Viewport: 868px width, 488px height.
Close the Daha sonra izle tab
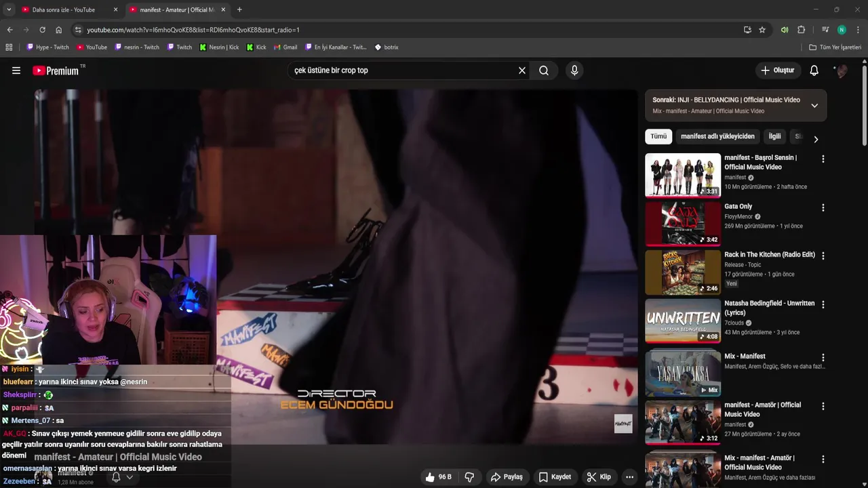coord(115,9)
